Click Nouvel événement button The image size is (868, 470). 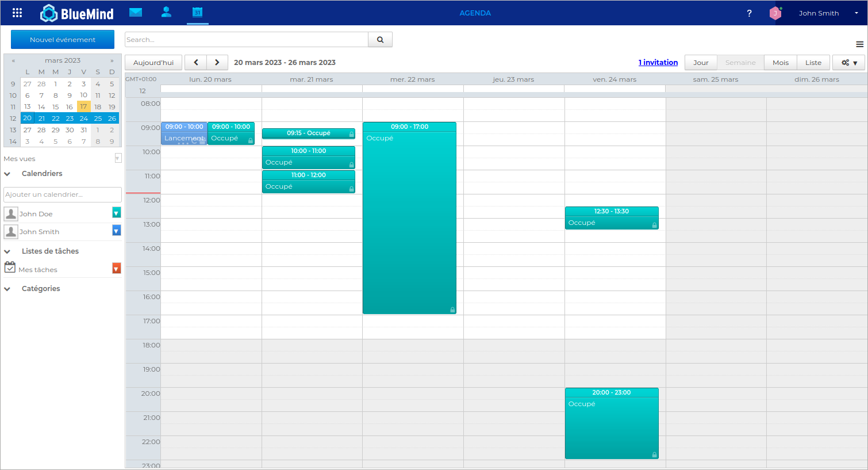coord(63,40)
